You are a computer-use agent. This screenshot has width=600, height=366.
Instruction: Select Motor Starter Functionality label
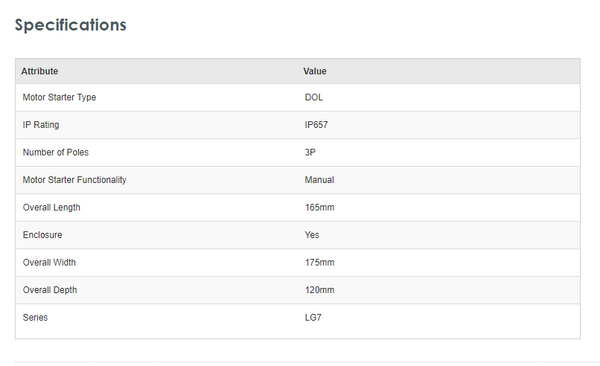point(75,180)
